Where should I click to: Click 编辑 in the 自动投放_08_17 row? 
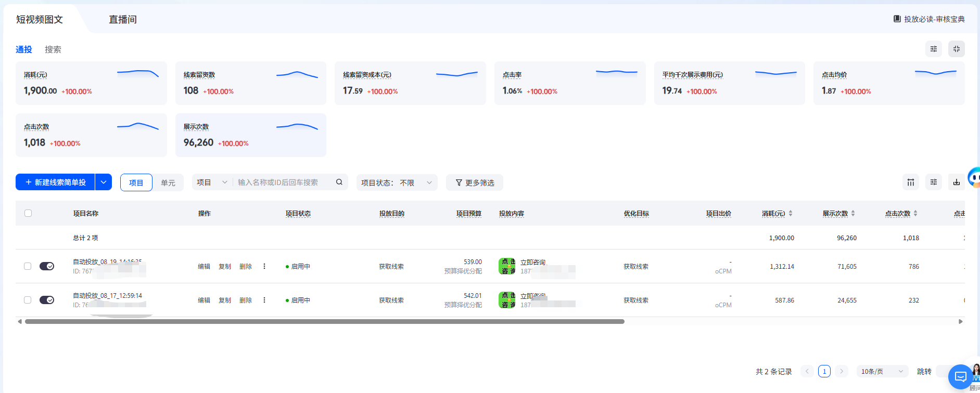coord(204,300)
